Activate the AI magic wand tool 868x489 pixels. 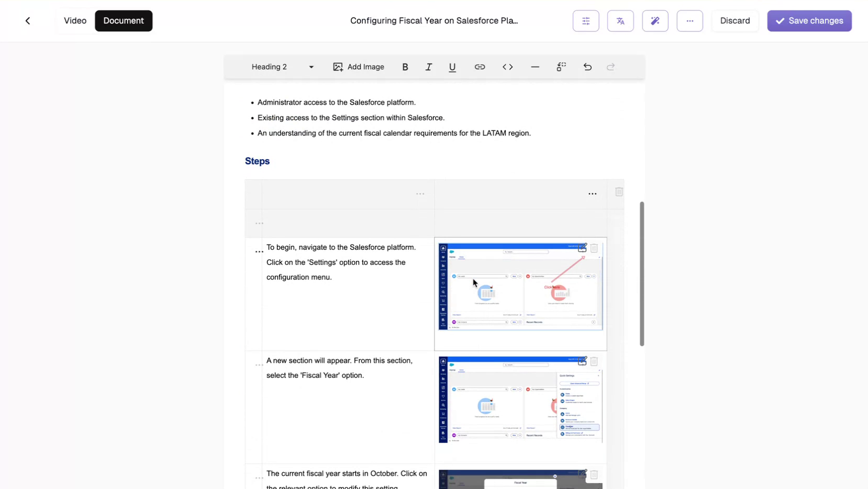point(655,21)
